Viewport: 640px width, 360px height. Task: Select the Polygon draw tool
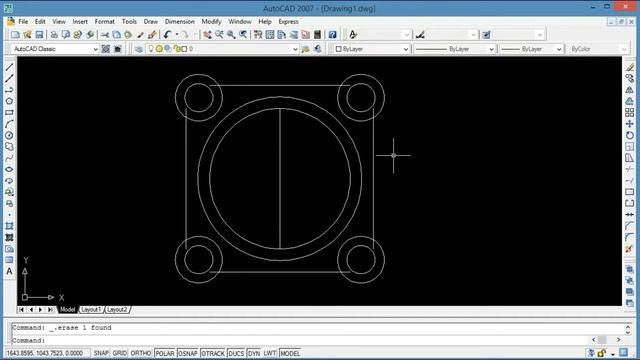pyautogui.click(x=9, y=101)
